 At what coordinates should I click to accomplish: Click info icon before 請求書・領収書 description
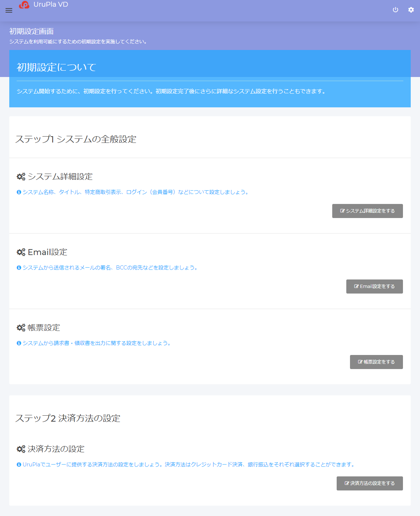(x=19, y=343)
